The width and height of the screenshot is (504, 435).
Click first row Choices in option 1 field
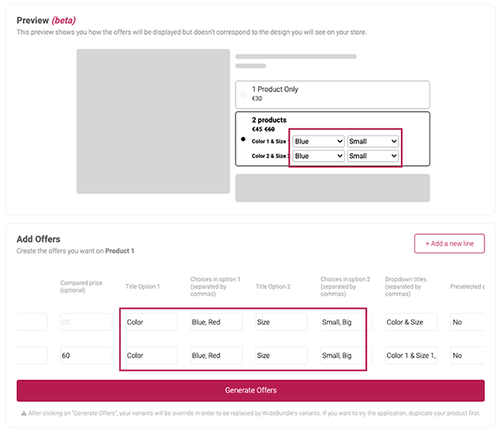tap(216, 322)
